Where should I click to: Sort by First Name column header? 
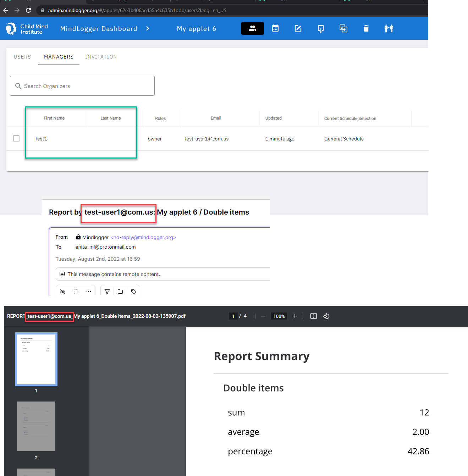coord(54,118)
